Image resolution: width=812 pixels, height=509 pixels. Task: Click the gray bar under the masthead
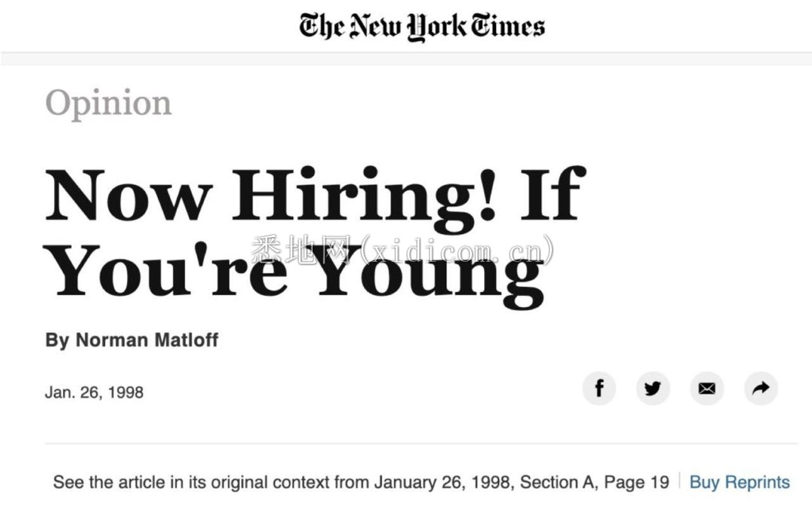click(x=406, y=59)
